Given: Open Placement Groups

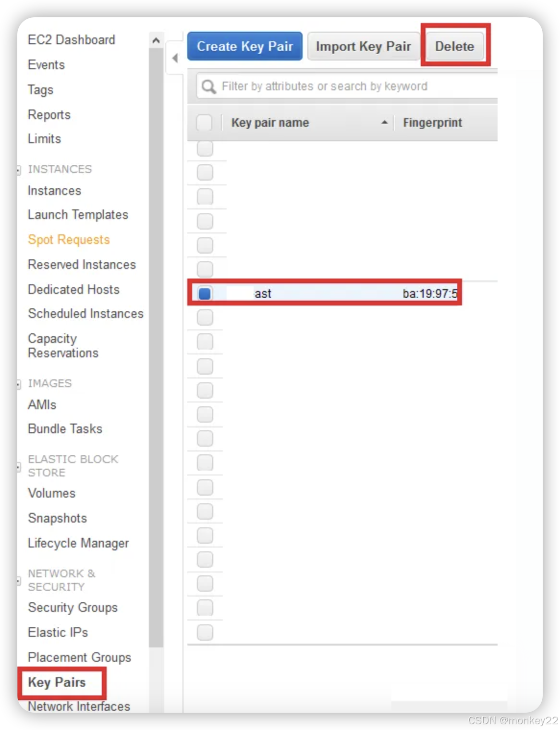Looking at the screenshot, I should pos(79,657).
